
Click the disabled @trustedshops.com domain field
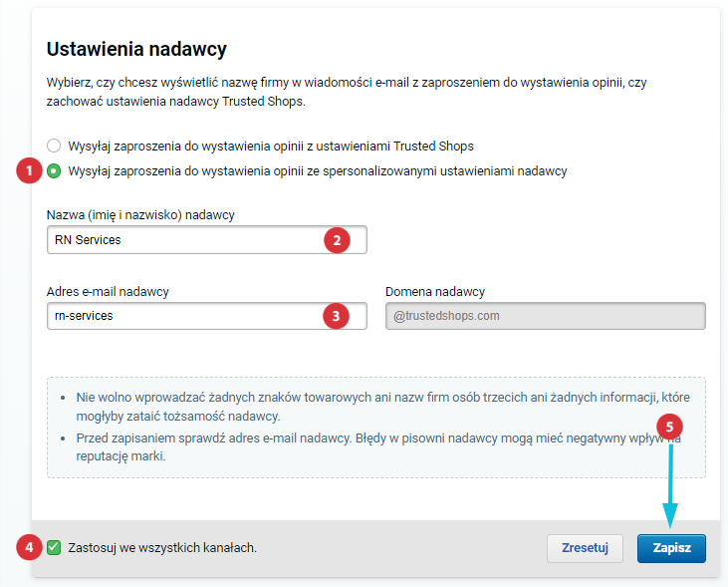[x=546, y=316]
